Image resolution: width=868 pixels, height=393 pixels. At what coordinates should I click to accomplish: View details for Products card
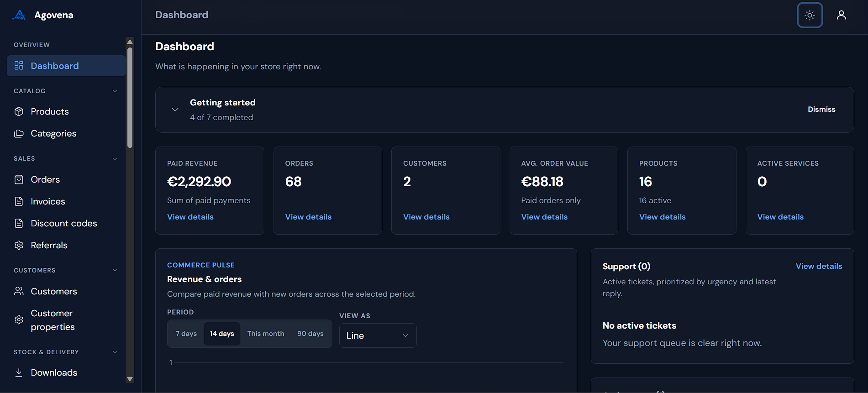click(663, 217)
